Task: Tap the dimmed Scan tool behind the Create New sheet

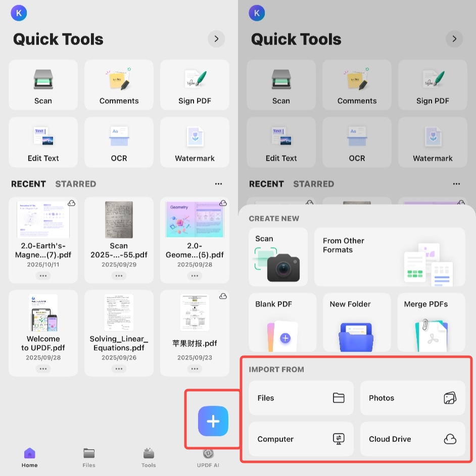Action: (281, 85)
